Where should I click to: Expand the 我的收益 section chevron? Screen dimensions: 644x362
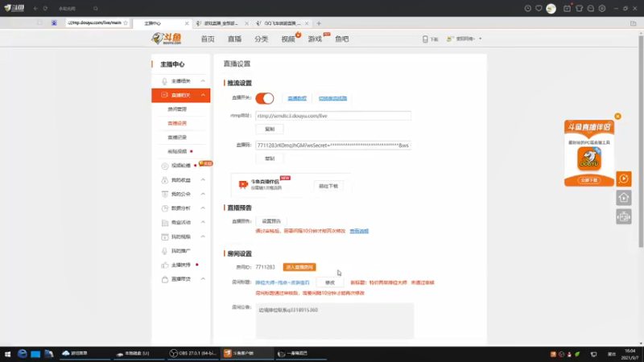pyautogui.click(x=203, y=180)
